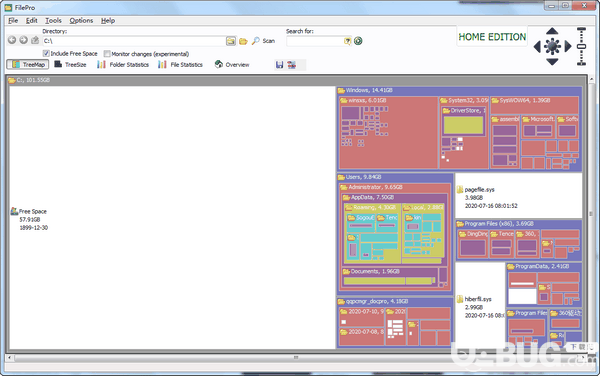Open the yellow browse folder icon
This screenshot has width=600, height=376.
(x=243, y=41)
